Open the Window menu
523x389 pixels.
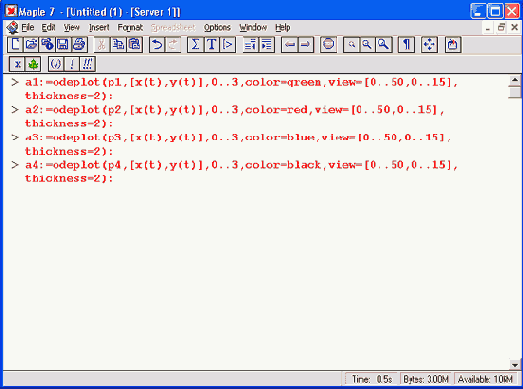pyautogui.click(x=253, y=28)
